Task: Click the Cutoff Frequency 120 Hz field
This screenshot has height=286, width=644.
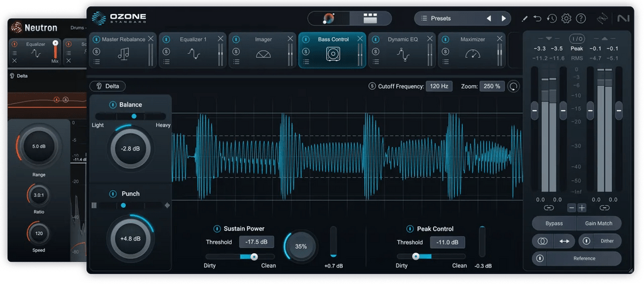Action: [439, 86]
